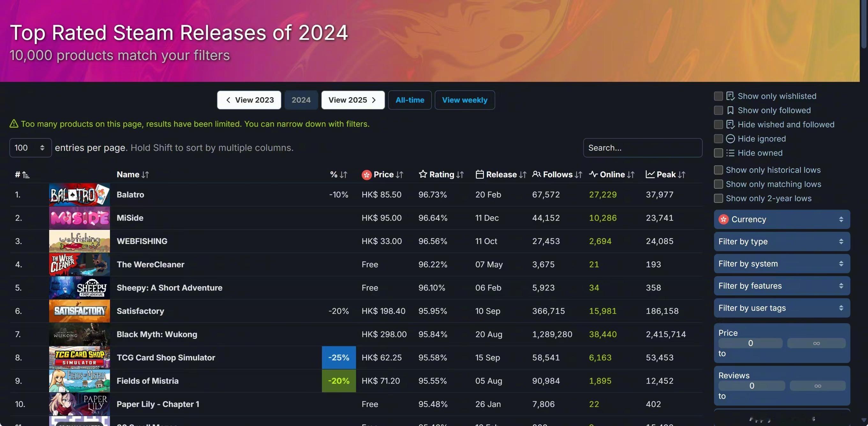Click the Reviews maximum infinity field
This screenshot has height=426, width=868.
pyautogui.click(x=818, y=386)
